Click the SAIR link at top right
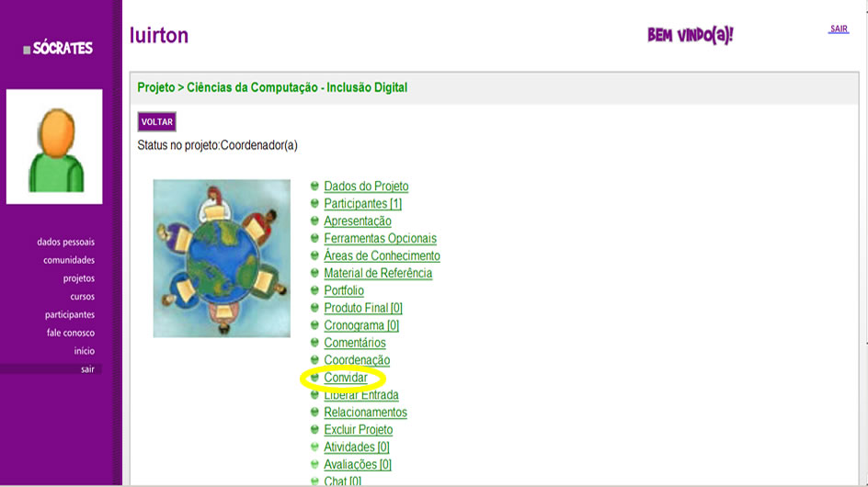 coord(839,29)
